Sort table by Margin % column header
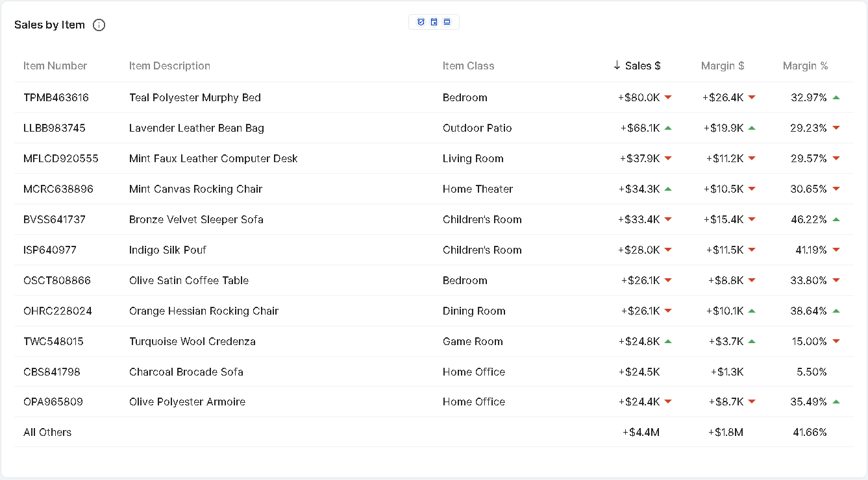Screen dimensions: 868x480 (x=805, y=66)
